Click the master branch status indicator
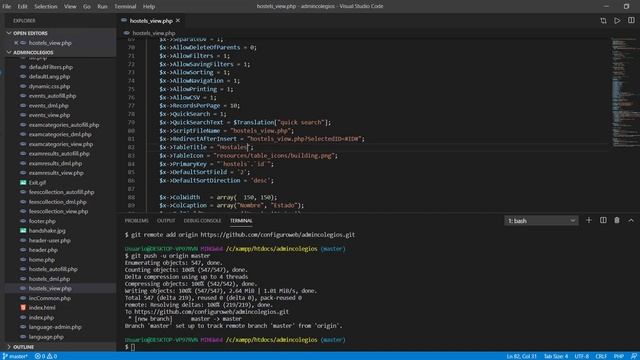 point(15,356)
